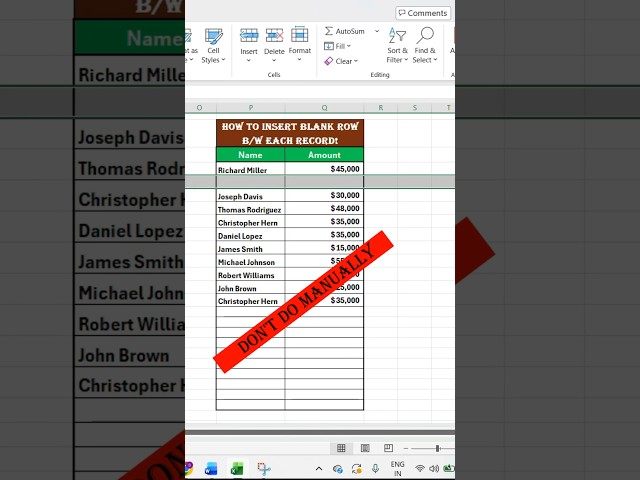
Task: Click the sync refresh tray icon
Action: pyautogui.click(x=356, y=469)
